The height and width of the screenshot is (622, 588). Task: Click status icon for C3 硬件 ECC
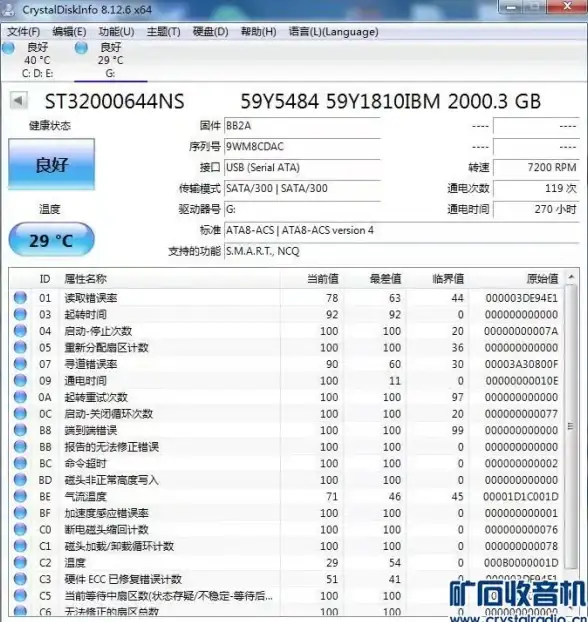(x=20, y=579)
